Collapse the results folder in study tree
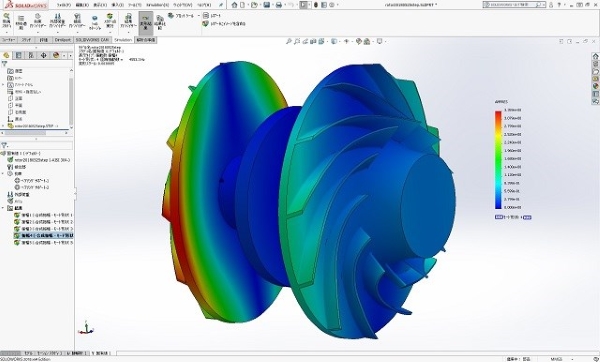This screenshot has width=600, height=362. [x=3, y=208]
